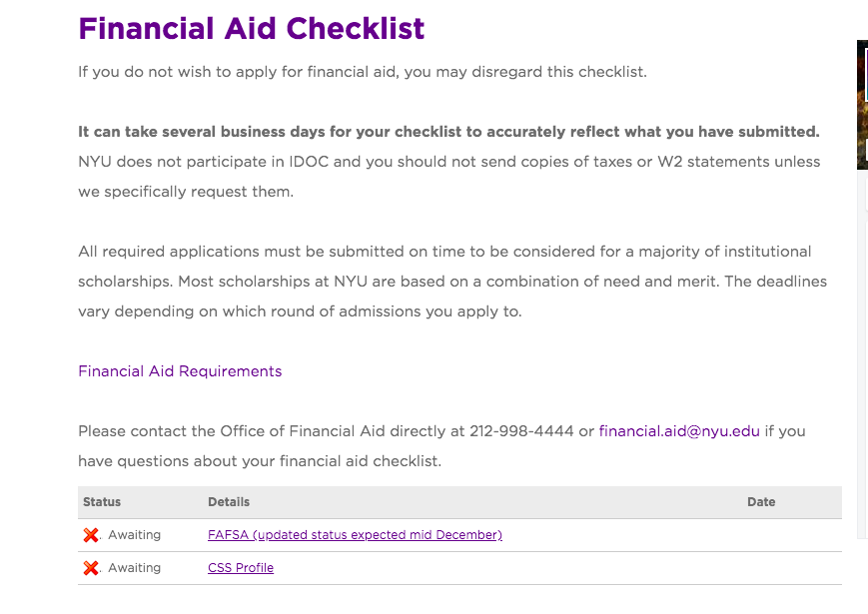Click the Date column header

(x=761, y=502)
